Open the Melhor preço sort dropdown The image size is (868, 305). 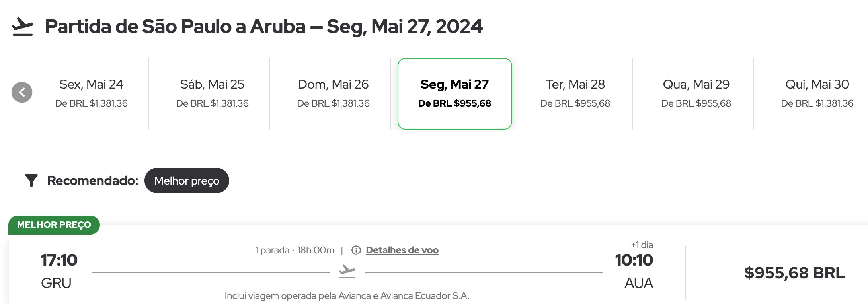[187, 181]
